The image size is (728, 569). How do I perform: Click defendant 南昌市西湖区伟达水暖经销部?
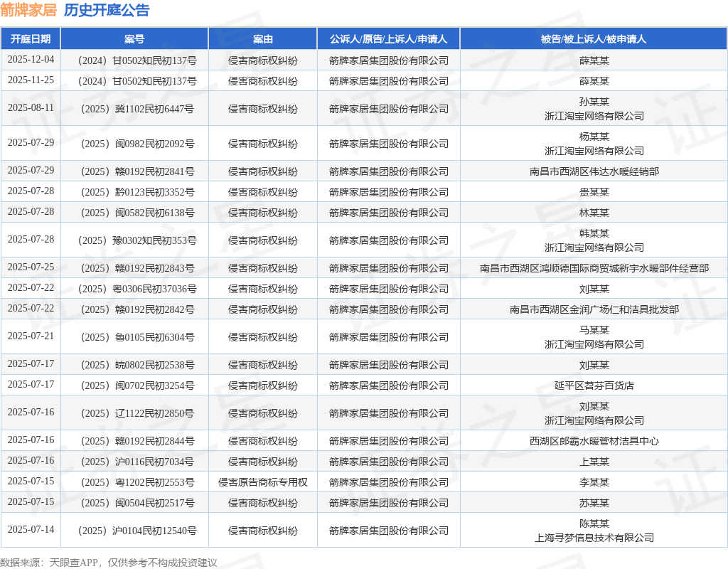[x=594, y=171]
